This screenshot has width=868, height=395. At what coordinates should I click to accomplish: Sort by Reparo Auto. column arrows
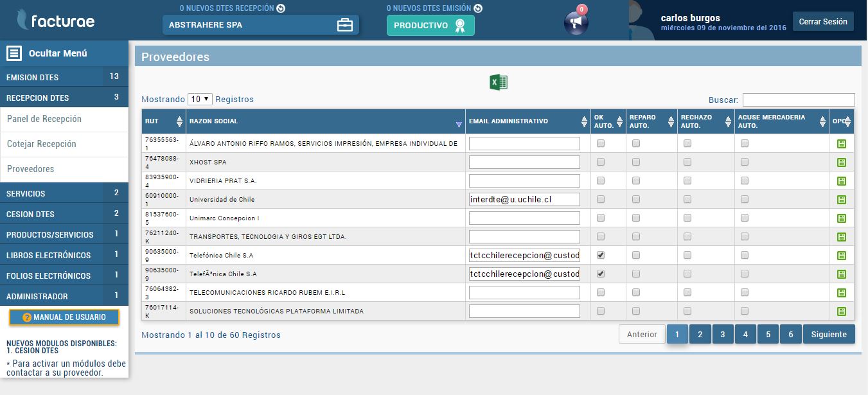coord(671,121)
